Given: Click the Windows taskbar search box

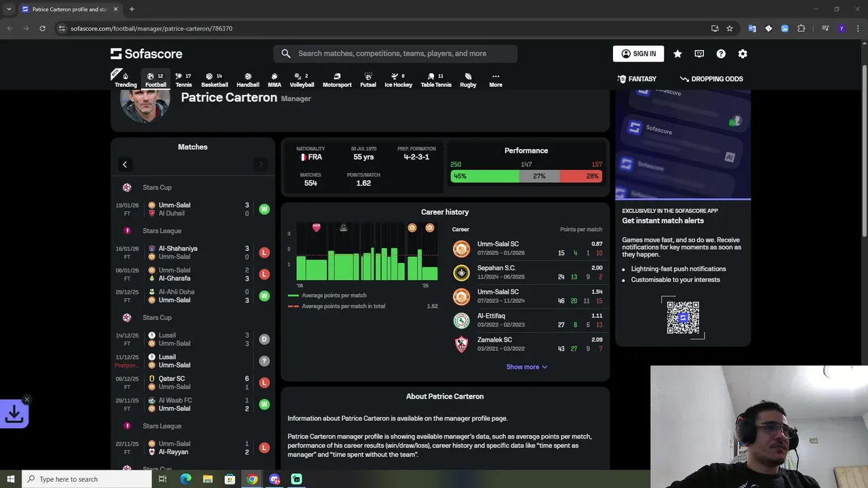Looking at the screenshot, I should coord(87,479).
